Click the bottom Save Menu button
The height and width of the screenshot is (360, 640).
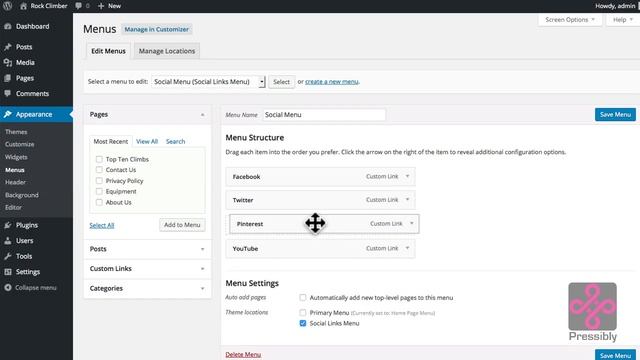pos(615,355)
